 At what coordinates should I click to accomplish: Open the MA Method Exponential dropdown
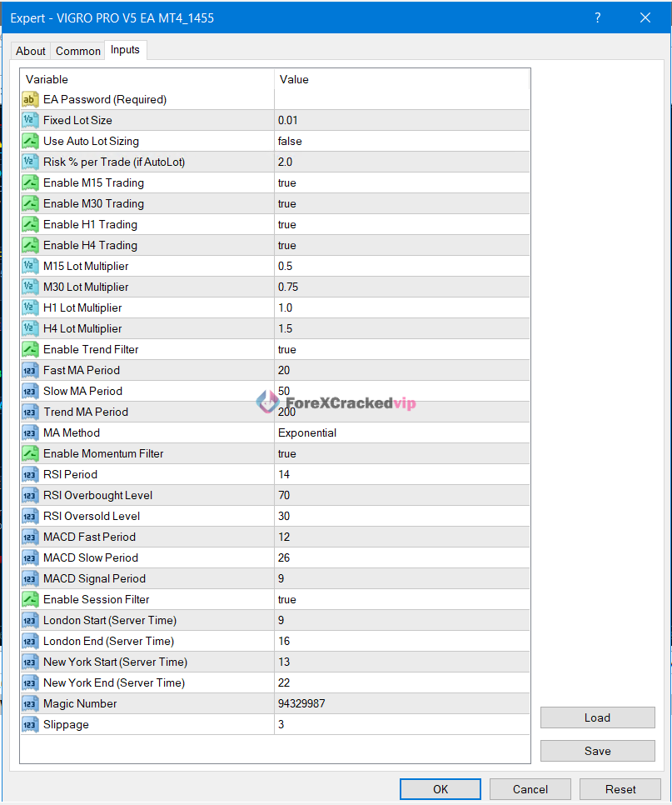click(x=401, y=433)
